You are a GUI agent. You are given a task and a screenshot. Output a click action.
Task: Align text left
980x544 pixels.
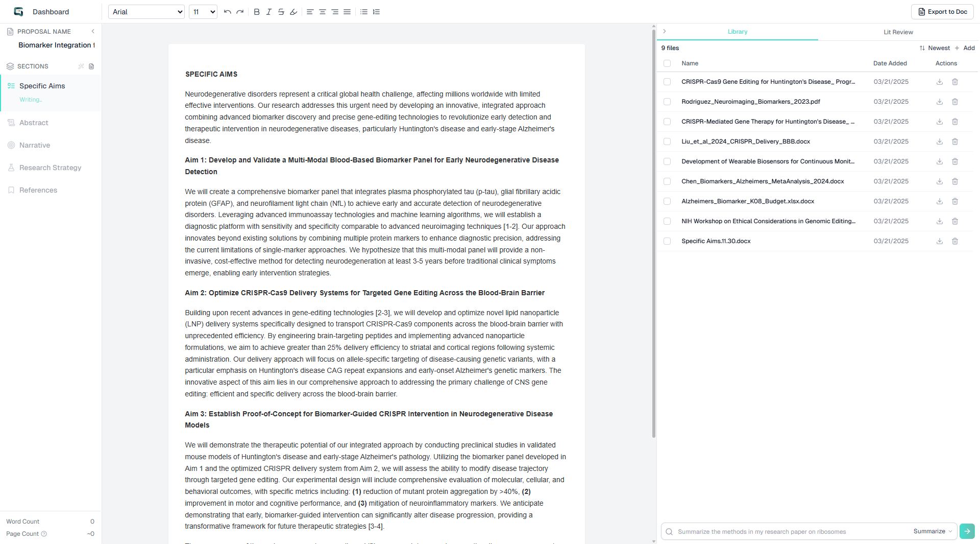[x=310, y=12]
